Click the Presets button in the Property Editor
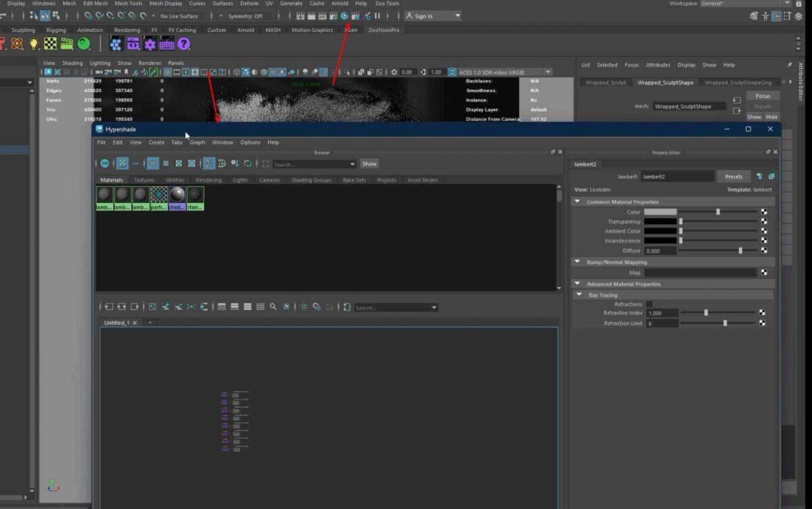The height and width of the screenshot is (509, 812). pyautogui.click(x=734, y=176)
